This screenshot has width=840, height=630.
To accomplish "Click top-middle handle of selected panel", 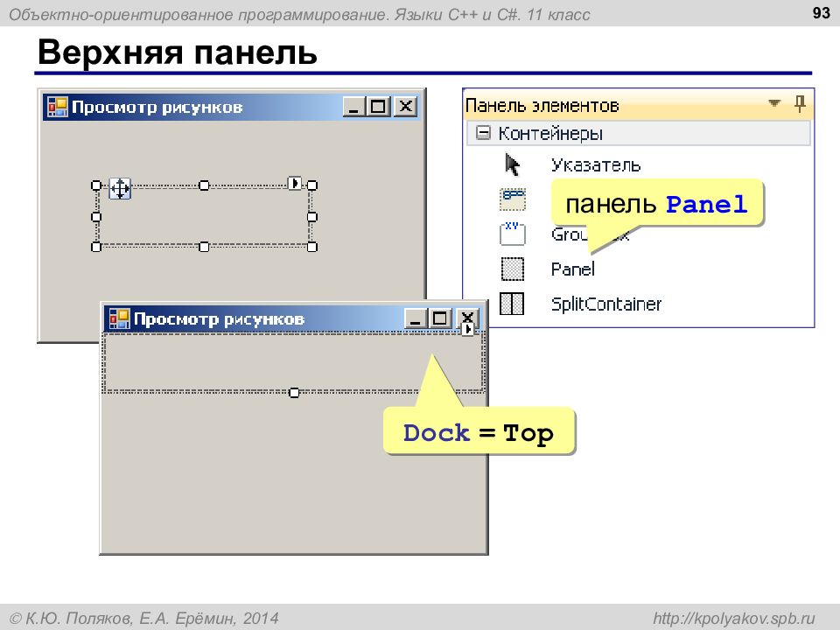I will 204,185.
